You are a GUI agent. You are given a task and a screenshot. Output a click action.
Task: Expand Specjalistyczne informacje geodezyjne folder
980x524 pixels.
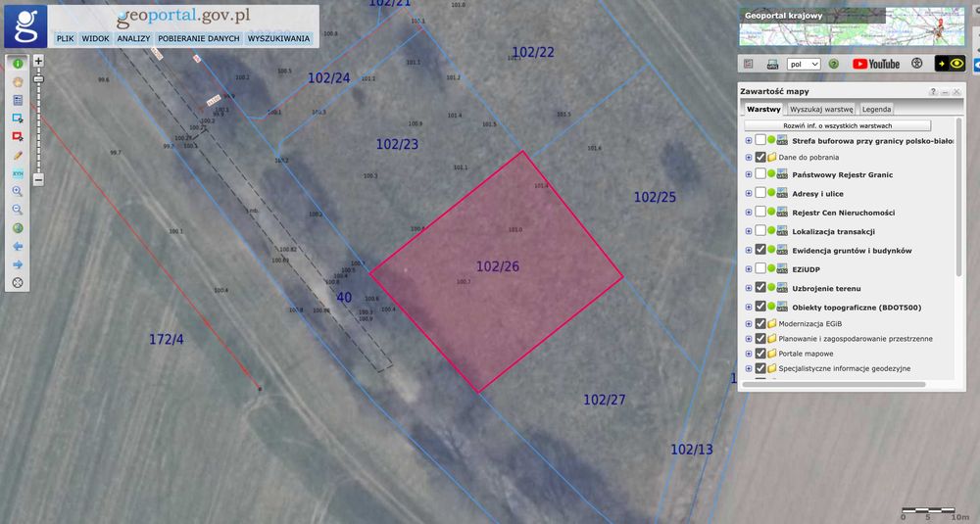tap(749, 368)
